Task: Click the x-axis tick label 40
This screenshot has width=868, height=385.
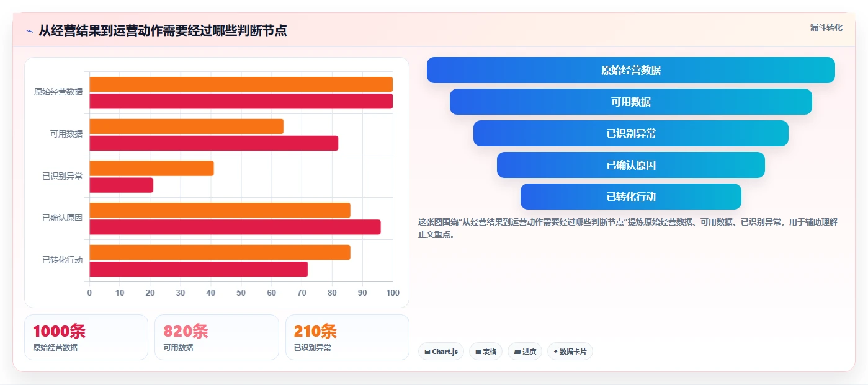Action: pos(211,293)
